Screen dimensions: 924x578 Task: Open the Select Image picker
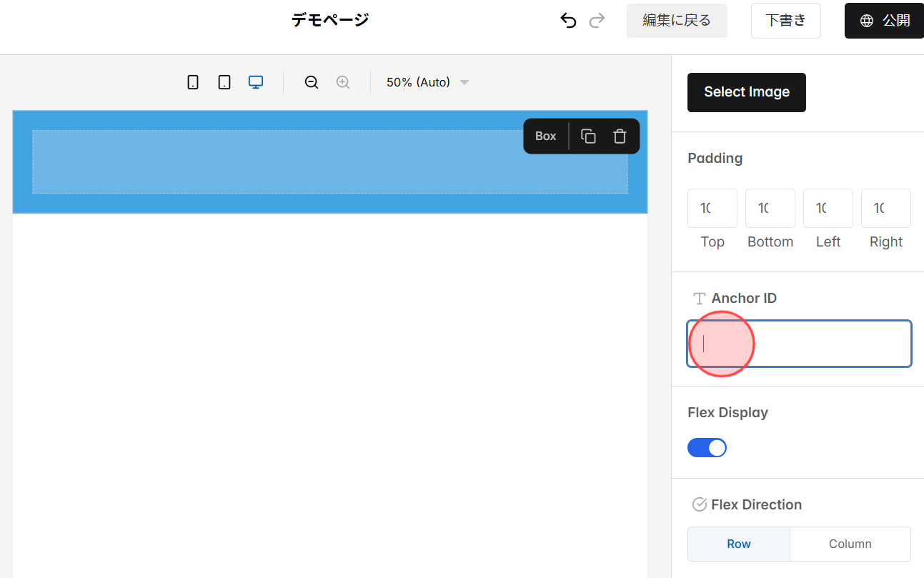pyautogui.click(x=746, y=92)
